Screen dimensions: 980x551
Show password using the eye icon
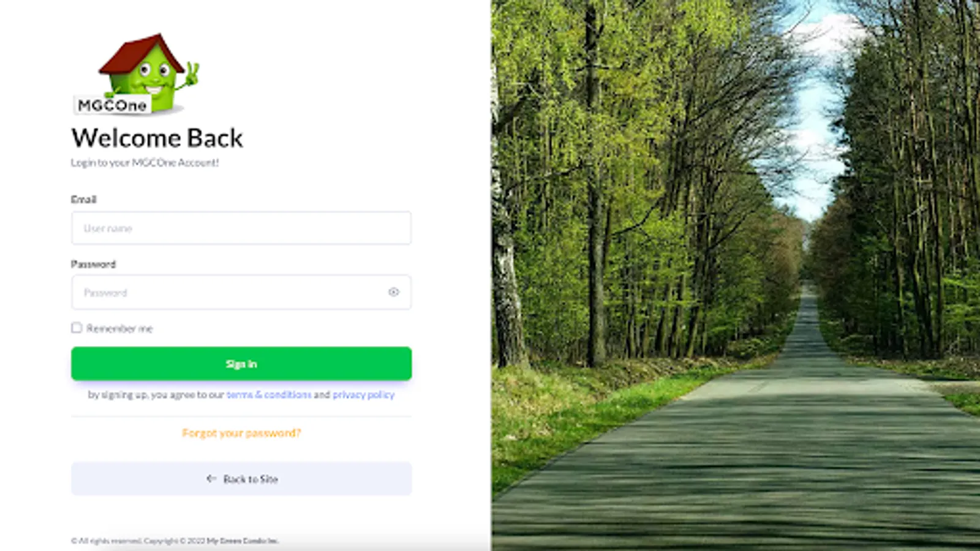[x=394, y=292]
